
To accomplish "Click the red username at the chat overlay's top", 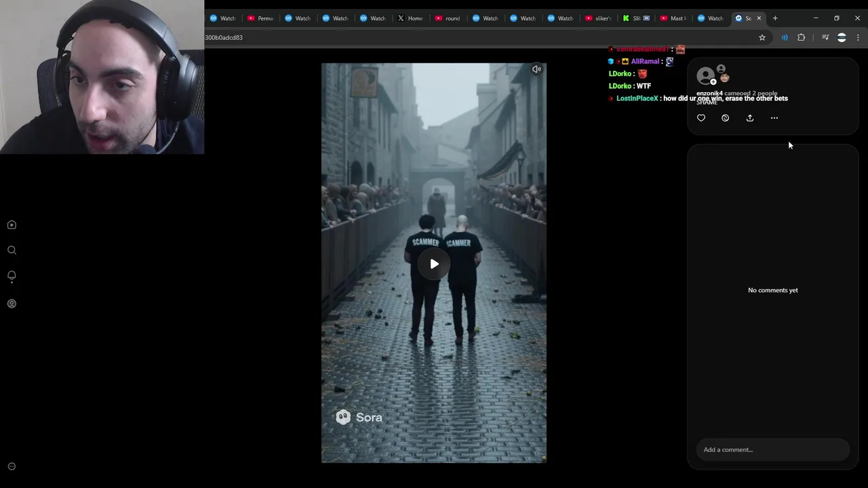I will point(643,49).
